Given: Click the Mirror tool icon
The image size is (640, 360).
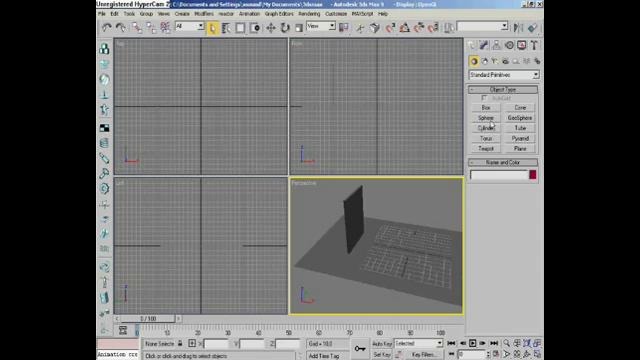Looking at the screenshot, I should pyautogui.click(x=518, y=27).
